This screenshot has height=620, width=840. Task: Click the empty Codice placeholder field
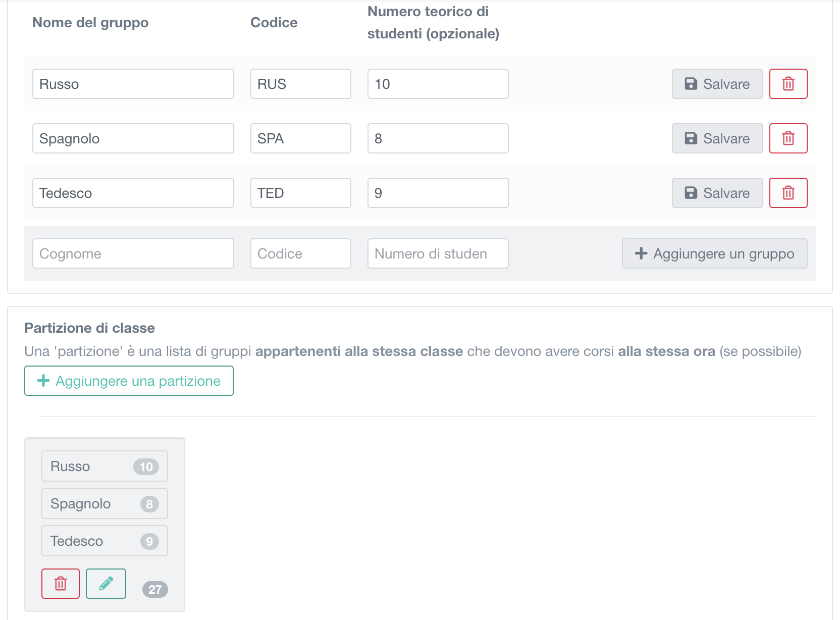(x=300, y=253)
